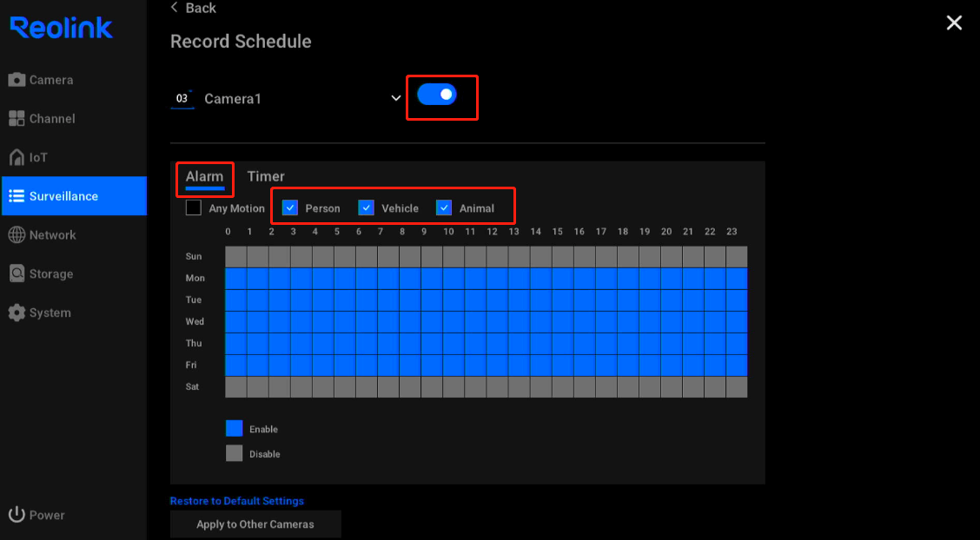Screen dimensions: 980x540
Task: Click Restore to Default Settings link
Action: pyautogui.click(x=237, y=501)
